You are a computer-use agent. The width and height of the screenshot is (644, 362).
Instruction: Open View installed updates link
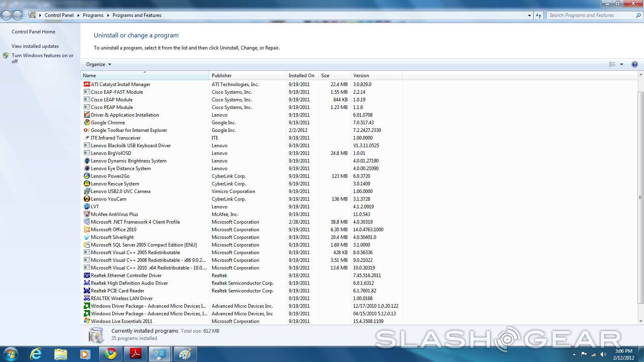click(x=35, y=46)
